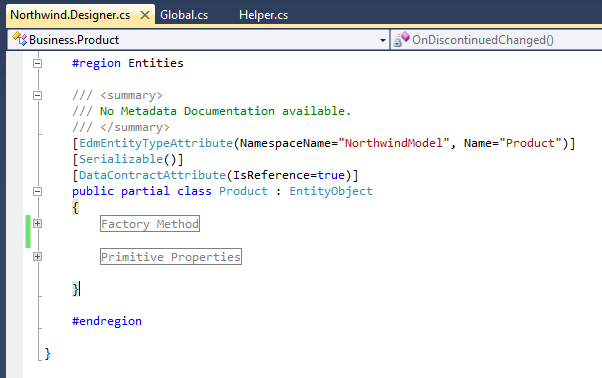Screen dimensions: 602x378
Task: Click the 'public' keyword
Action: (93, 191)
